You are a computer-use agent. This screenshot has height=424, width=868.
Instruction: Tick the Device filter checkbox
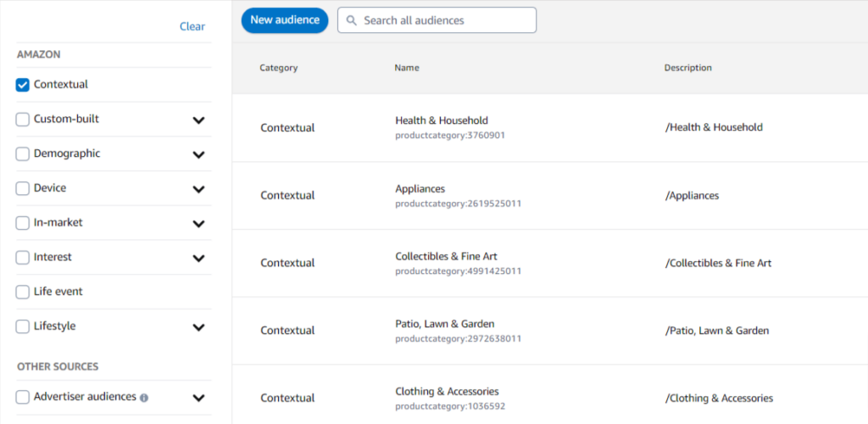(23, 189)
